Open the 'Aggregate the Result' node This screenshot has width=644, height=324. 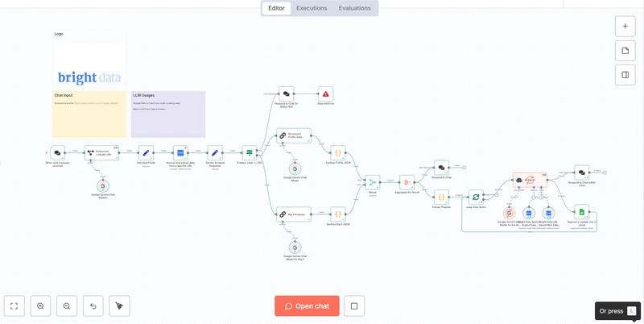407,182
